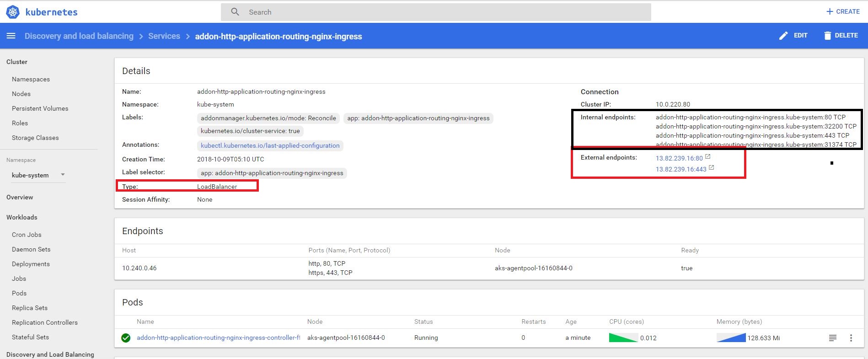The width and height of the screenshot is (868, 359).
Task: Click the CPU usage sparkline graph
Action: click(623, 338)
